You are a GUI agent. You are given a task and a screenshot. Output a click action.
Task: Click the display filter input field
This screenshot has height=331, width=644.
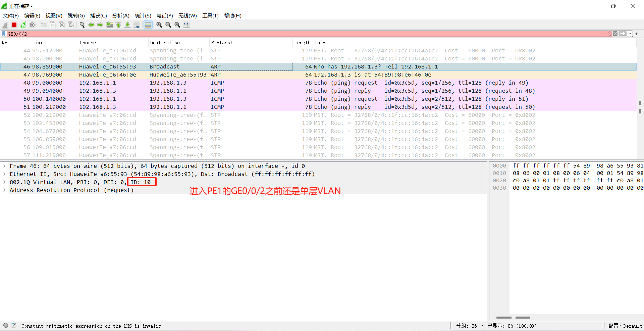(x=307, y=34)
